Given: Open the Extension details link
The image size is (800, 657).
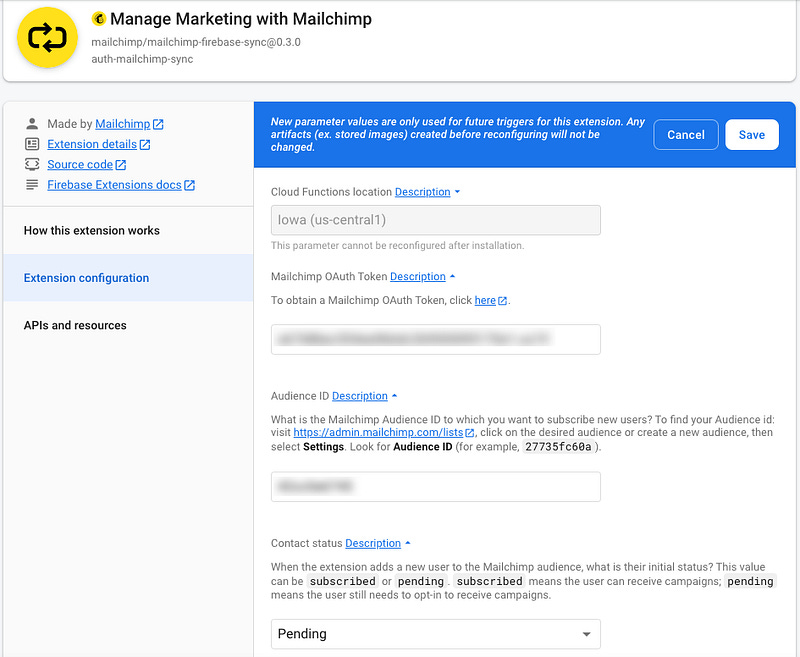Looking at the screenshot, I should (92, 144).
